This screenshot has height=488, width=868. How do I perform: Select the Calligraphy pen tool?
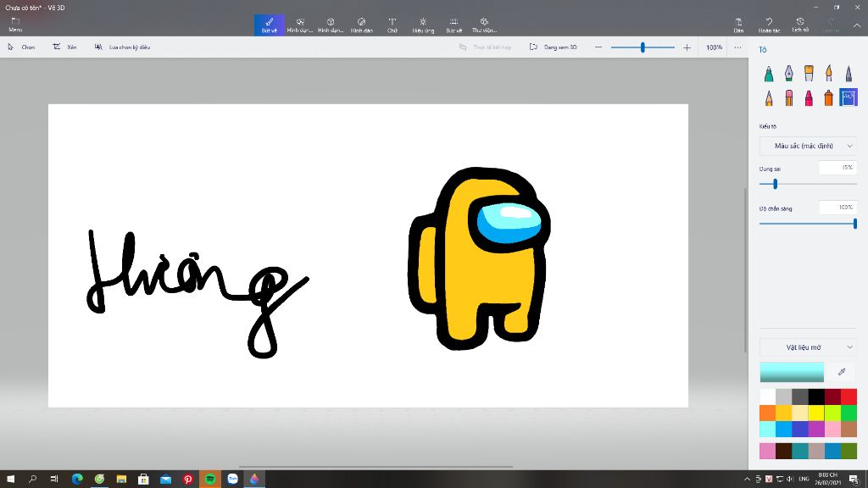pos(789,74)
